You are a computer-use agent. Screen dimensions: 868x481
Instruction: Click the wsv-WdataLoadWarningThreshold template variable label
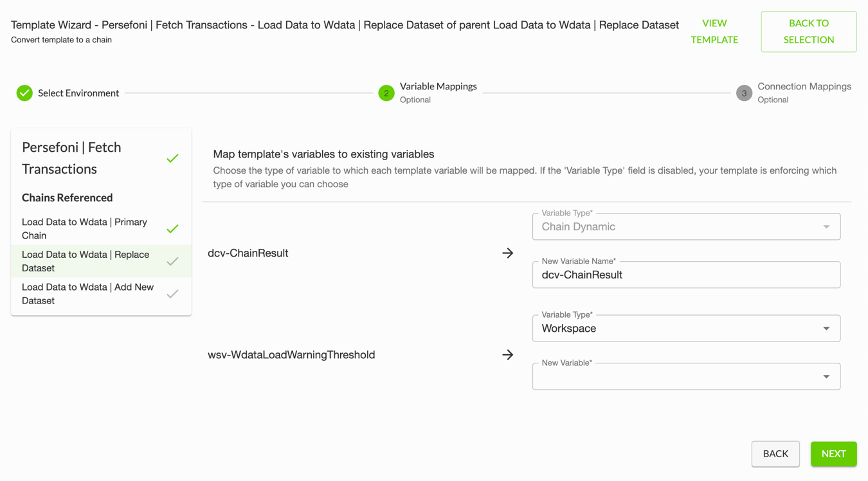click(x=291, y=355)
